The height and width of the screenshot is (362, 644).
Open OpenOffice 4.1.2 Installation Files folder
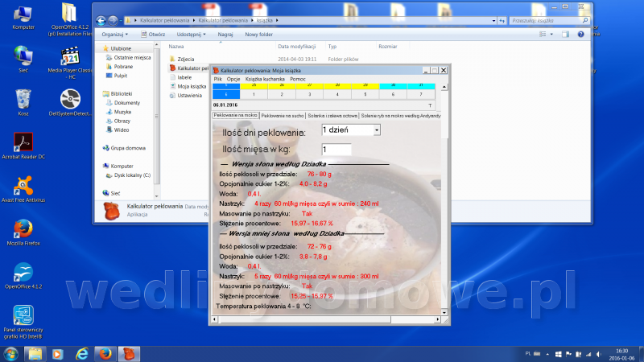coord(69,19)
